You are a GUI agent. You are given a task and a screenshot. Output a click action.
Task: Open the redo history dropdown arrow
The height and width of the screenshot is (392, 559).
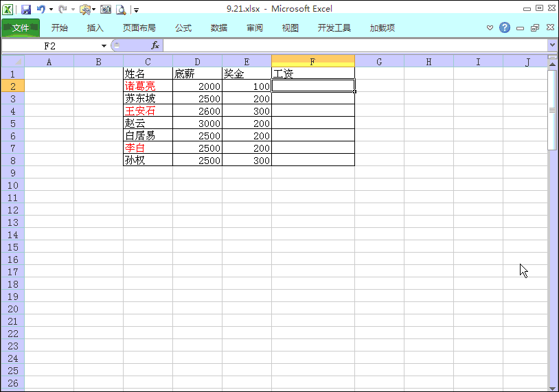73,10
